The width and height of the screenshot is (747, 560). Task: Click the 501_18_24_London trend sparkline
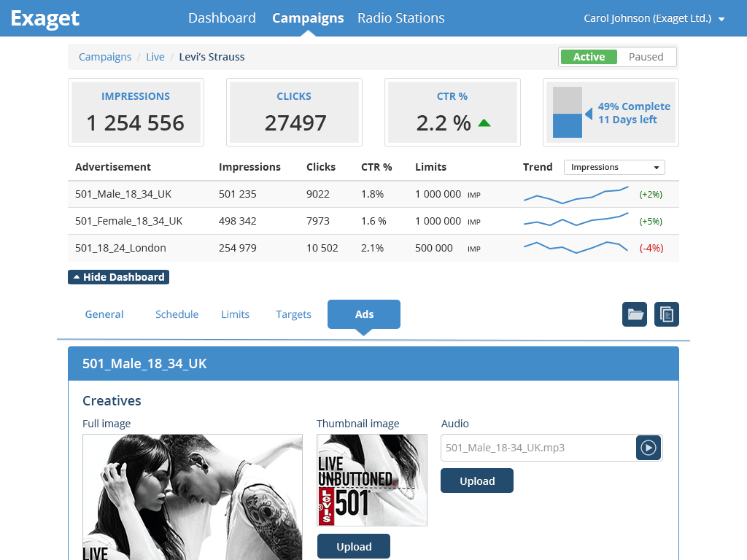pyautogui.click(x=576, y=248)
